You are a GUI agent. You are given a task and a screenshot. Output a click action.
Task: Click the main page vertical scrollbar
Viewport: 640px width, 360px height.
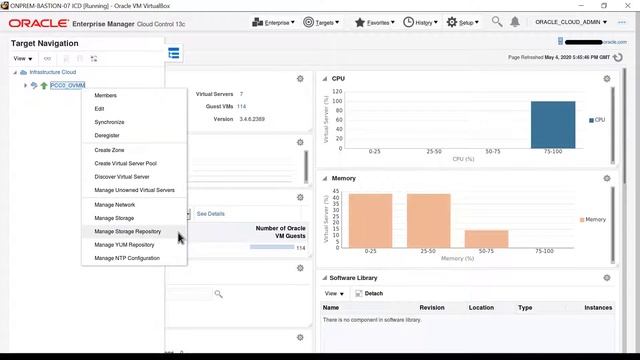(624, 127)
